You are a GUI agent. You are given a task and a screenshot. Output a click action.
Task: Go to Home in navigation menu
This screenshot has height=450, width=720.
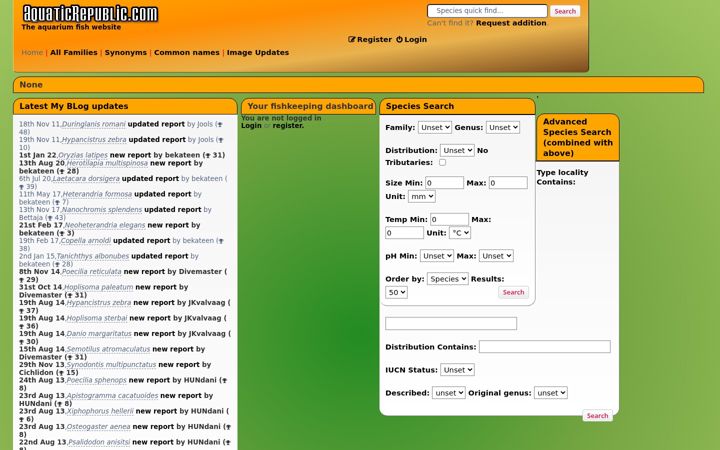[x=32, y=52]
